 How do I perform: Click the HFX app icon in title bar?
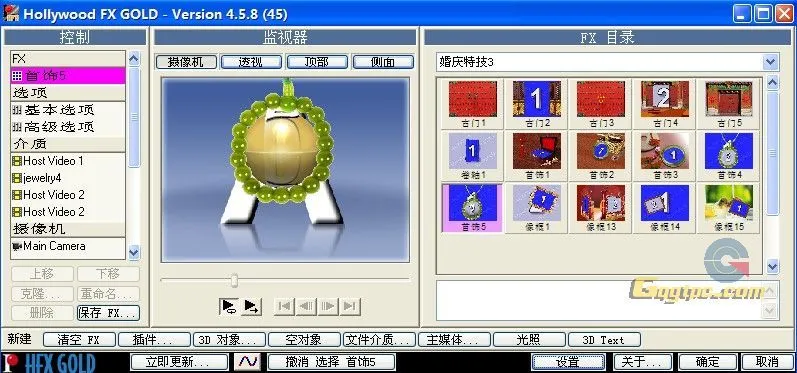tap(11, 13)
